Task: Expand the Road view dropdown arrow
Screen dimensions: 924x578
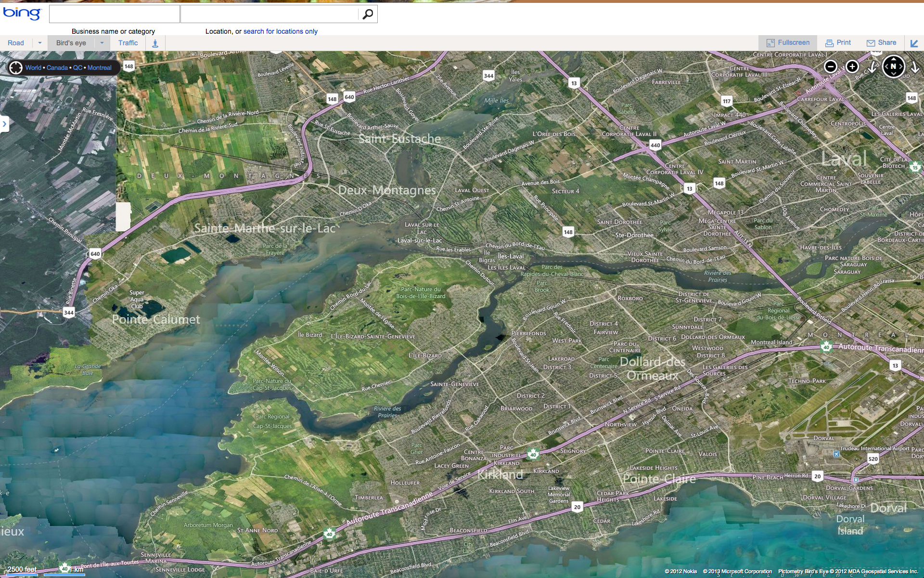Action: pyautogui.click(x=40, y=43)
